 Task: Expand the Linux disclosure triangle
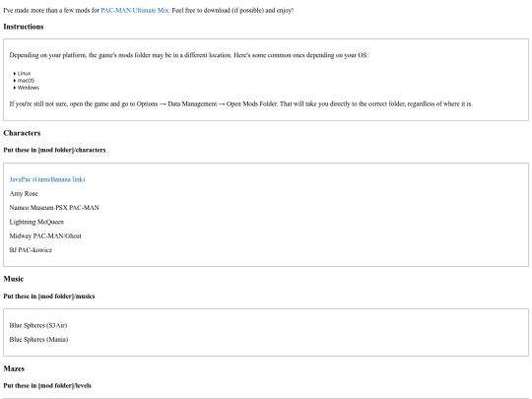[15, 73]
